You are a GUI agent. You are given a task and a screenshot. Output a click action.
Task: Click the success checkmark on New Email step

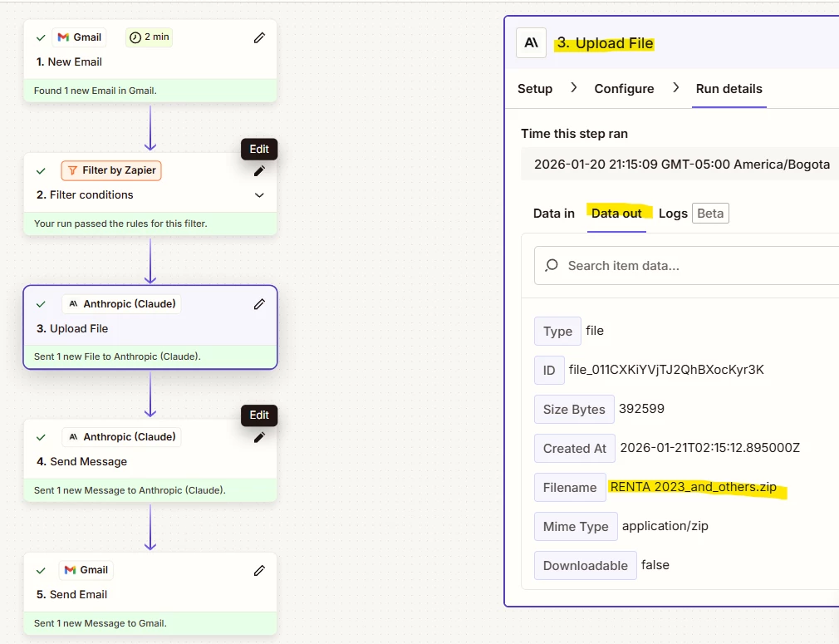(41, 37)
